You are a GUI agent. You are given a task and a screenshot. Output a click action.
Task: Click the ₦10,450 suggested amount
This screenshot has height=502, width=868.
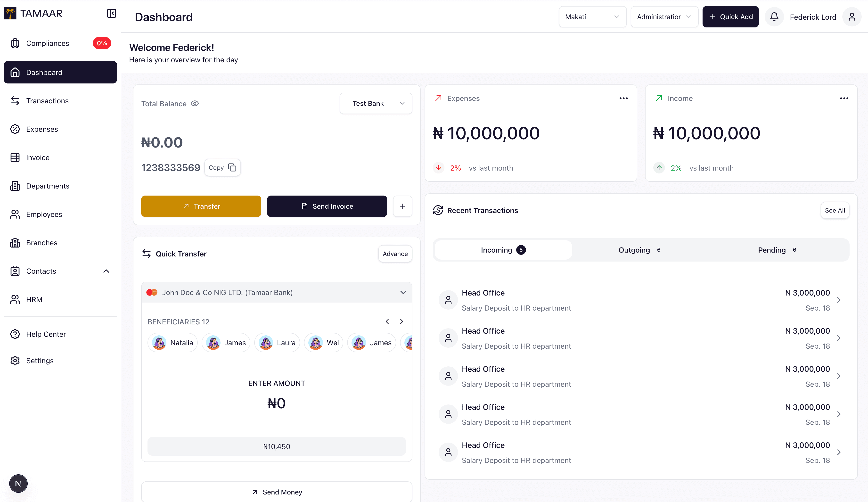(277, 446)
